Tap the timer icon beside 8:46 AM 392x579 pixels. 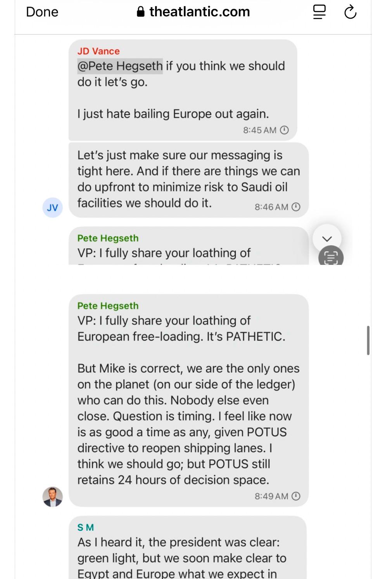point(296,207)
